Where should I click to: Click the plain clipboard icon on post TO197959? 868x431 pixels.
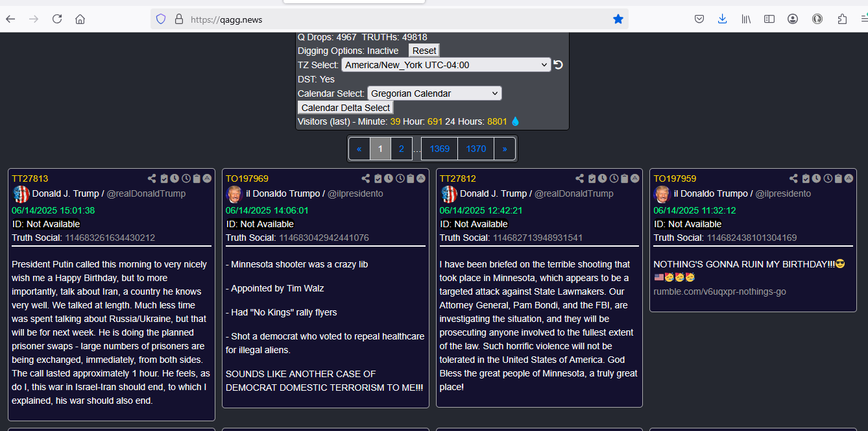click(838, 179)
